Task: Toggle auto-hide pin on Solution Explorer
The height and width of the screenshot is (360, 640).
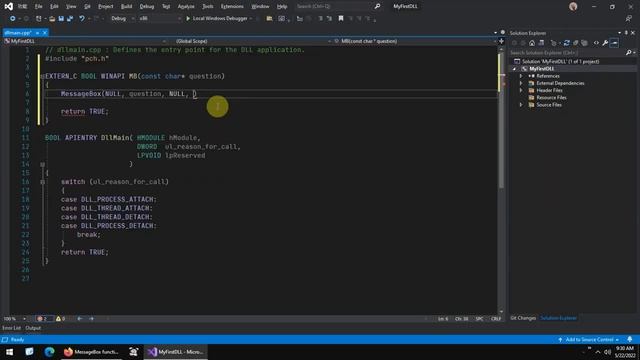Action: point(626,33)
